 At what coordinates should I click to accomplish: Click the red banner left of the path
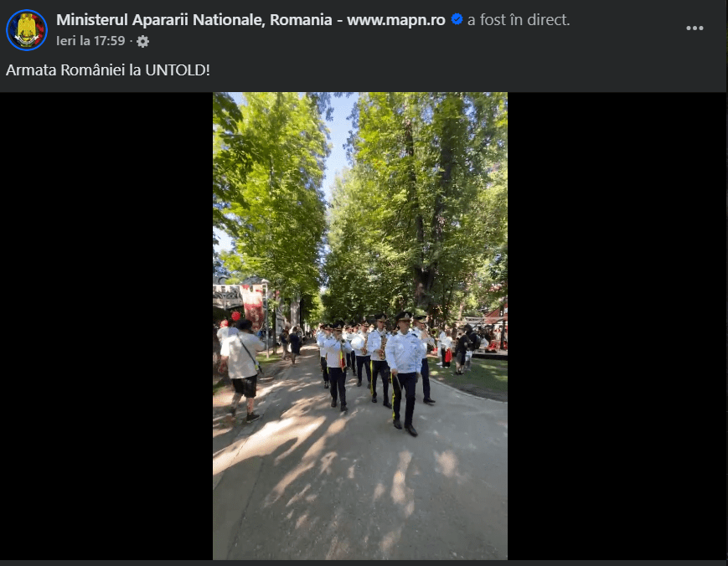252,306
